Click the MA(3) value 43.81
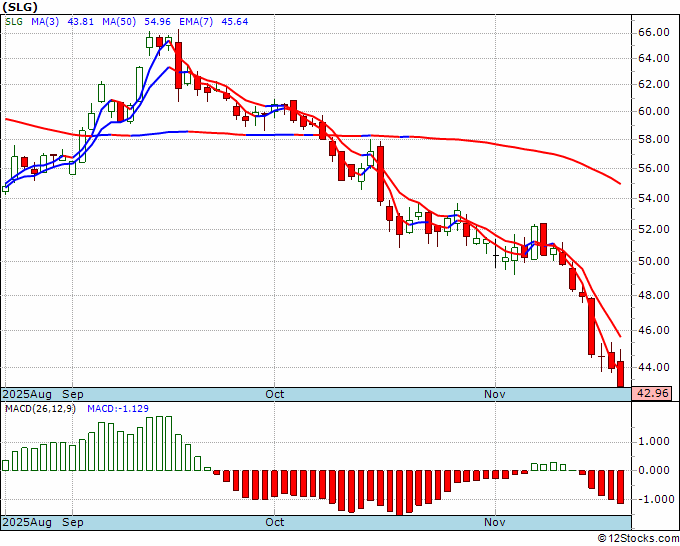This screenshot has height=546, width=680. [81, 21]
